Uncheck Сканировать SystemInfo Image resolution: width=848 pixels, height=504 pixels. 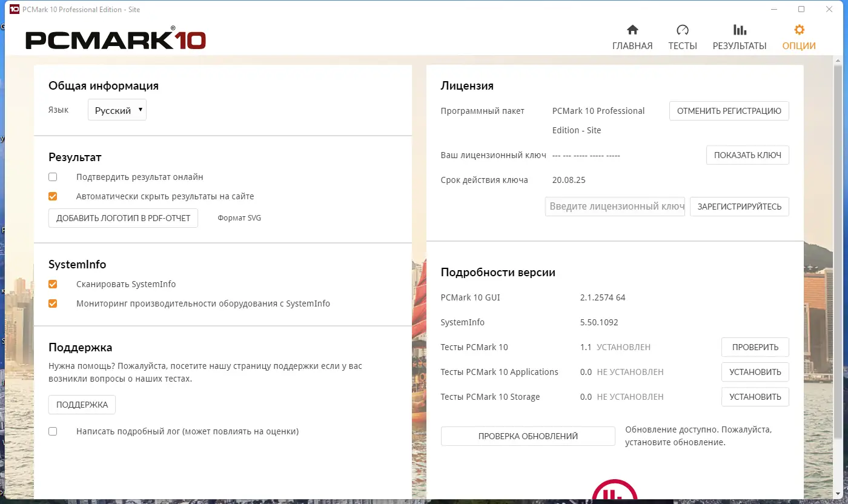[x=53, y=283]
